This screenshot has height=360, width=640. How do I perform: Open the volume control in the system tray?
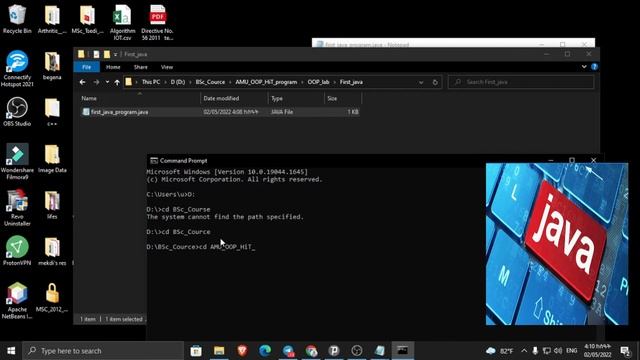coord(558,351)
